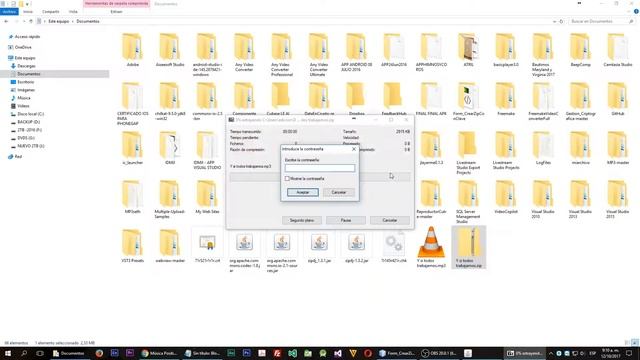Open taskbar search magnifier
The image size is (640, 360).
point(24,353)
